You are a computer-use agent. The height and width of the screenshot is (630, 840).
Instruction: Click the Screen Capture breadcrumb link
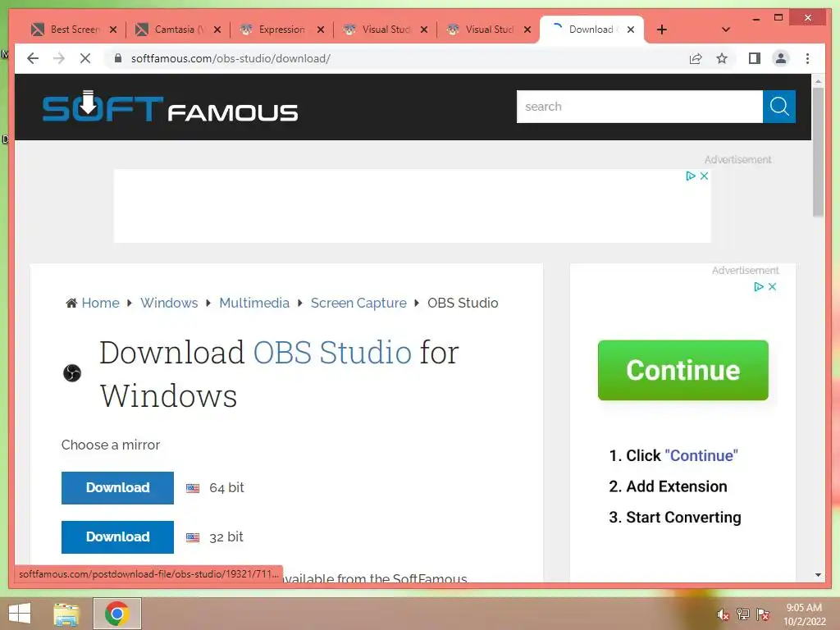pos(358,304)
